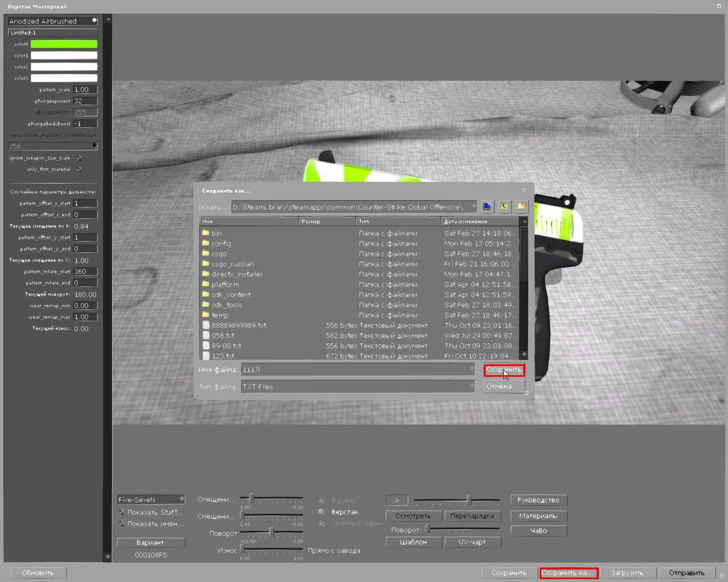Open the Anodized Airbrushed style dropdown
This screenshot has height=582, width=728.
pos(53,21)
